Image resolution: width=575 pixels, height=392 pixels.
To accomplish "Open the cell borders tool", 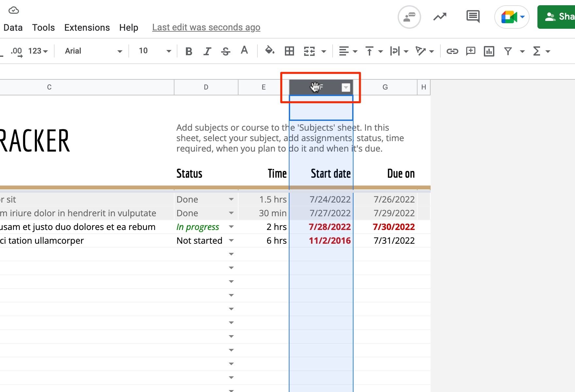I will (x=289, y=51).
